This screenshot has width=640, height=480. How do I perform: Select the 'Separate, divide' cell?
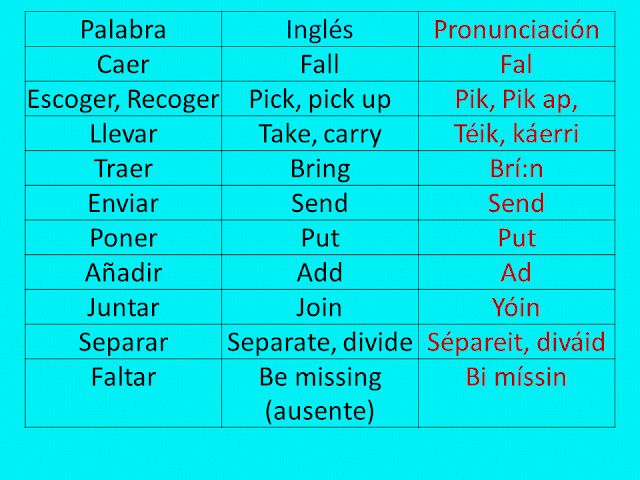pos(319,342)
